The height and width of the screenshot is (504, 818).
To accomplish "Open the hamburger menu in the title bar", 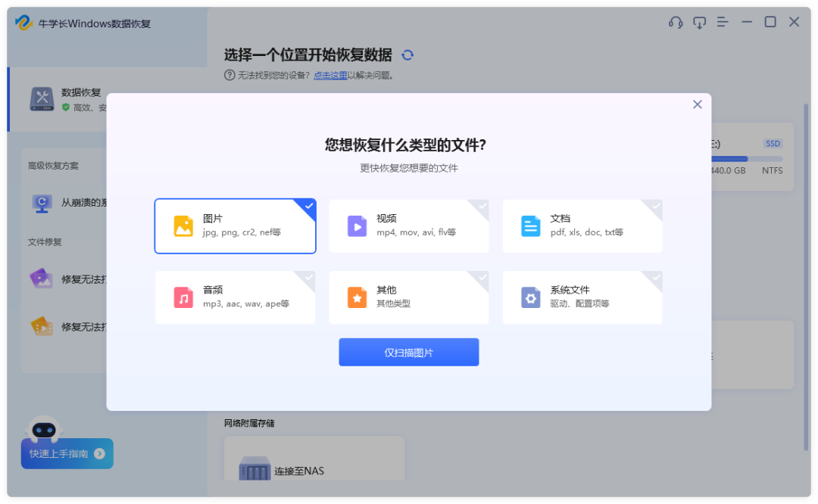I will point(723,23).
